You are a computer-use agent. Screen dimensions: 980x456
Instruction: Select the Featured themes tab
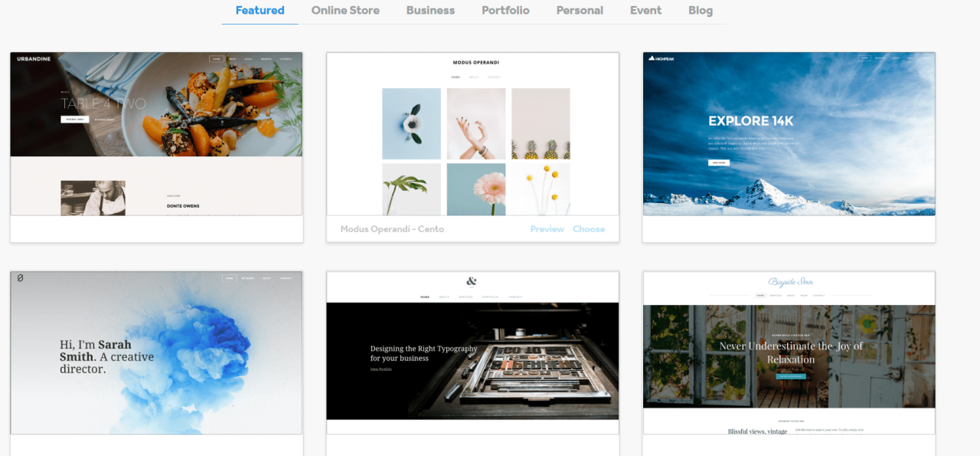(x=260, y=10)
